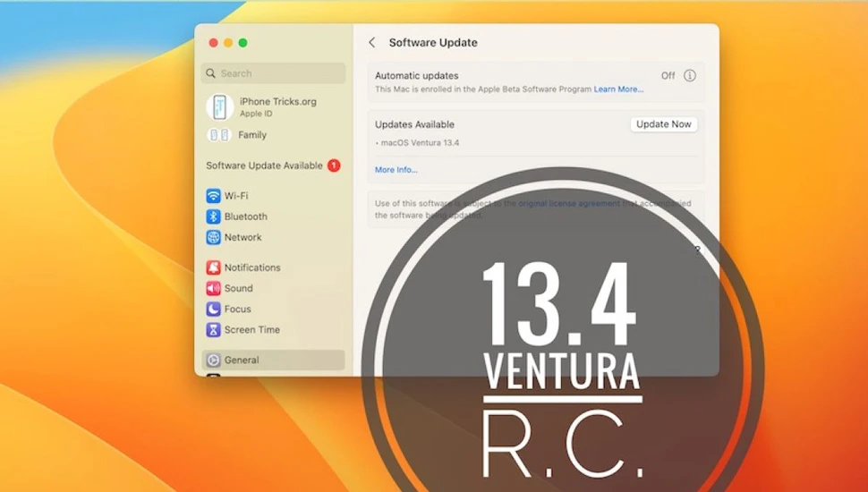
Task: Click the info icon next to Off
Action: click(x=689, y=76)
